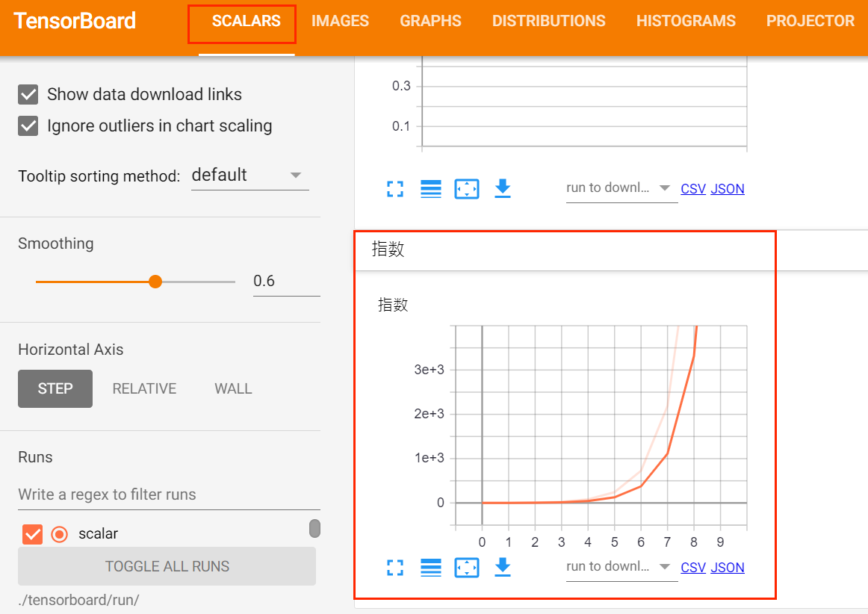Open Tooltip sorting method dropdown

coord(249,176)
